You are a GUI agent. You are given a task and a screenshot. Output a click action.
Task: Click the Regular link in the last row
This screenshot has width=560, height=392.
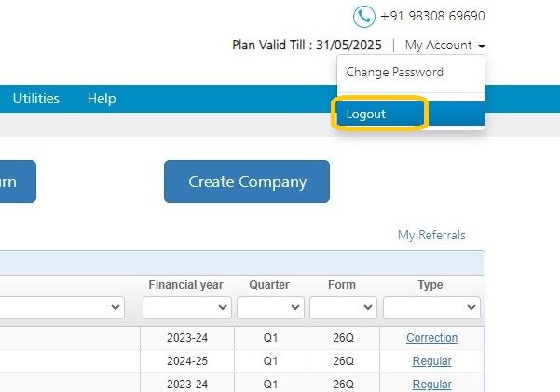coord(431,385)
